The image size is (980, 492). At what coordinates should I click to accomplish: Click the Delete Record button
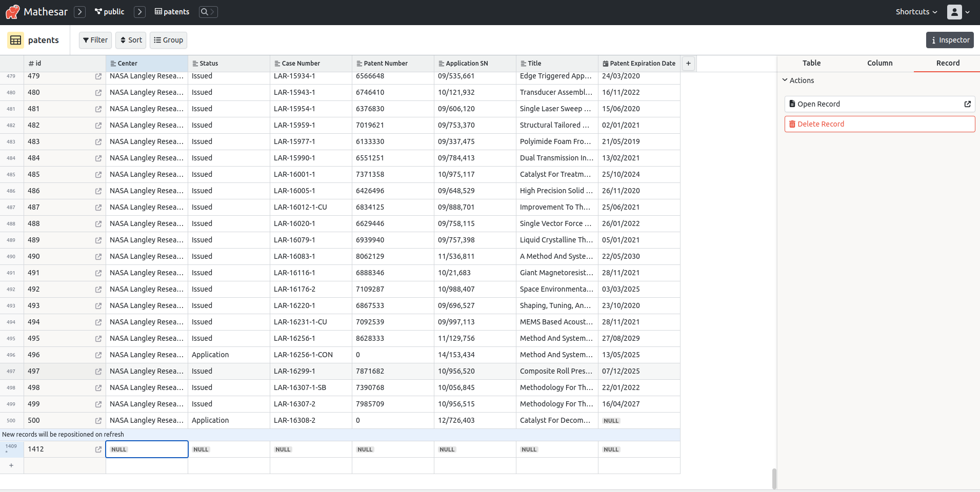click(878, 124)
